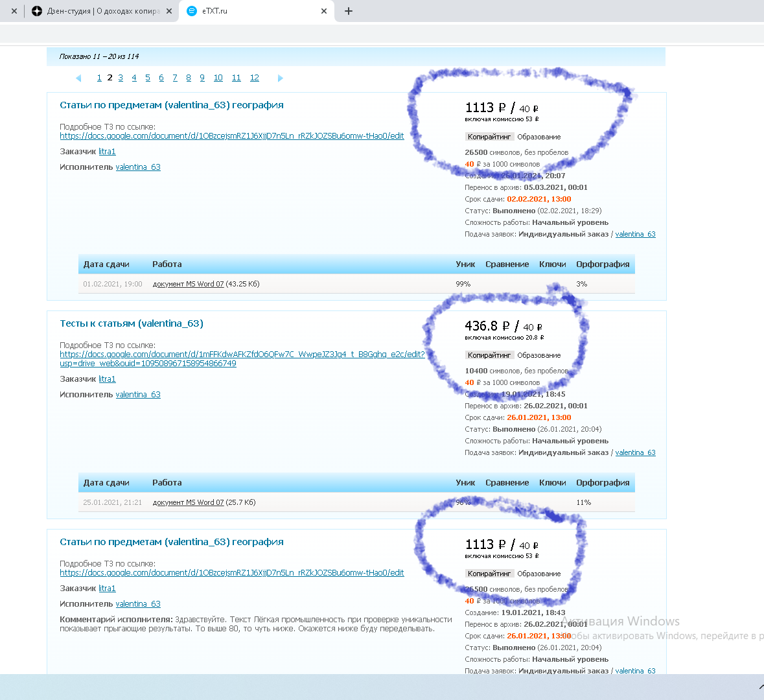Viewport: 764px width, 700px height.
Task: Download документ MS Word 07 (43.25 Кб)
Action: click(188, 283)
